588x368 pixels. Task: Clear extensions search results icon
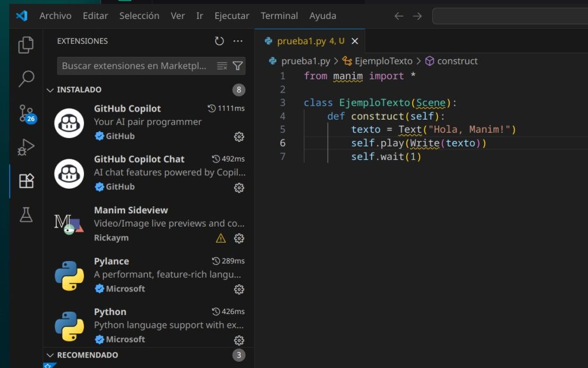click(x=222, y=66)
